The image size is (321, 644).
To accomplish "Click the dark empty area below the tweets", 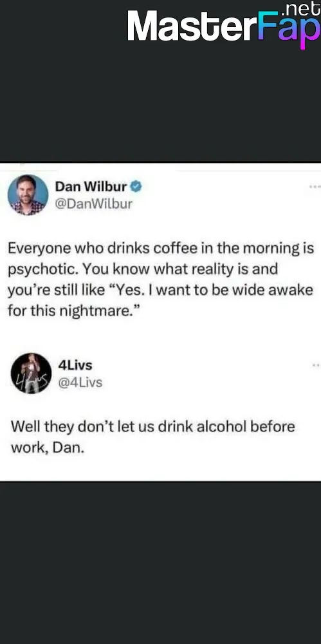I will (x=161, y=563).
